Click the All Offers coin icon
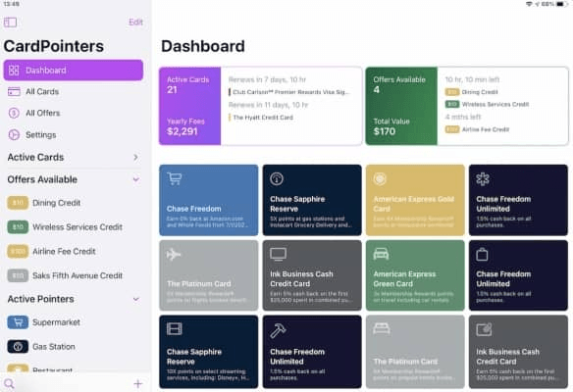This screenshot has height=392, width=573. click(x=14, y=113)
